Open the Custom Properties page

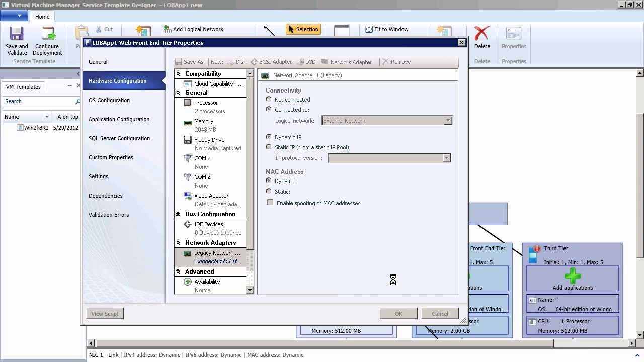(123, 157)
